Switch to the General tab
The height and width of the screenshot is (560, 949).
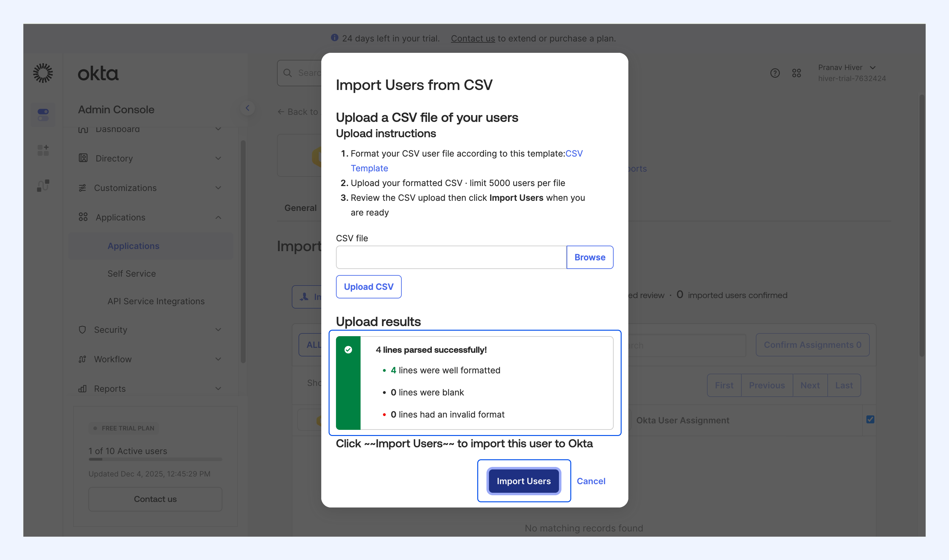300,208
